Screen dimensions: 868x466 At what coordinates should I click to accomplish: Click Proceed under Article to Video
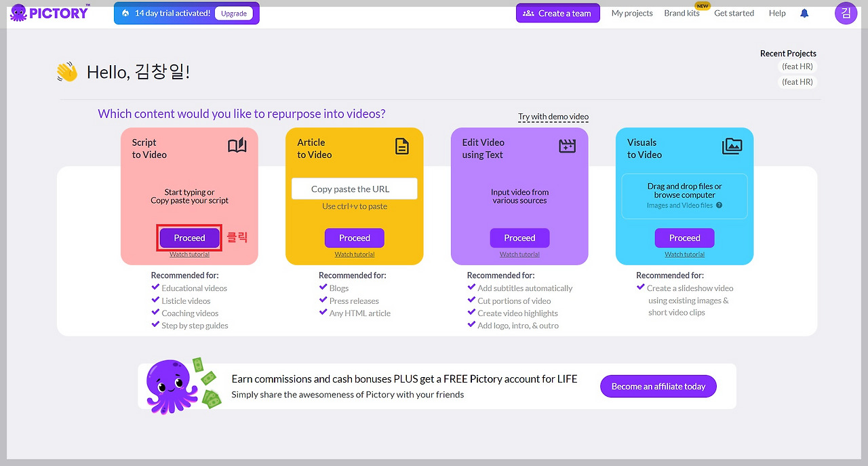[x=355, y=238]
